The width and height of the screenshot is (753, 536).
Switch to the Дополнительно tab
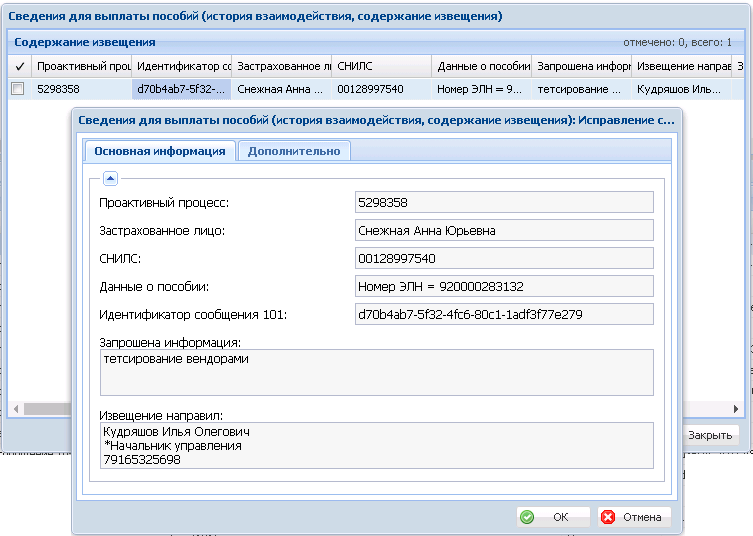pos(294,151)
